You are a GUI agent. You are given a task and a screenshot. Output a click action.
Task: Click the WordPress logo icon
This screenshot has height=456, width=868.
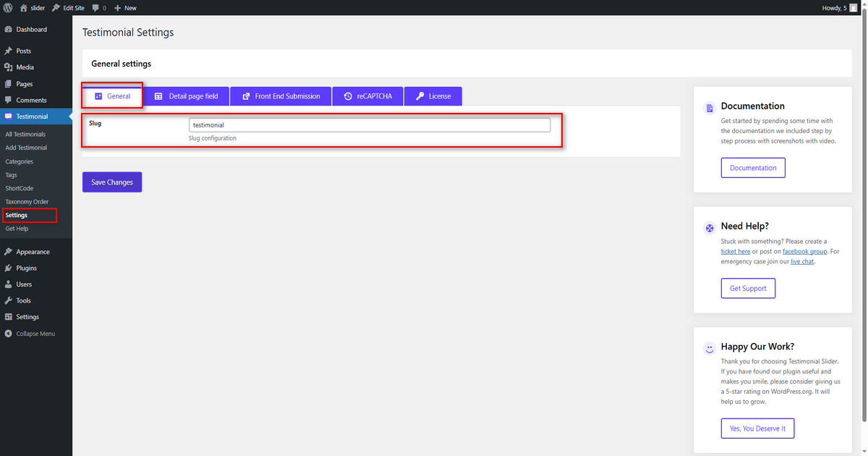click(x=8, y=7)
